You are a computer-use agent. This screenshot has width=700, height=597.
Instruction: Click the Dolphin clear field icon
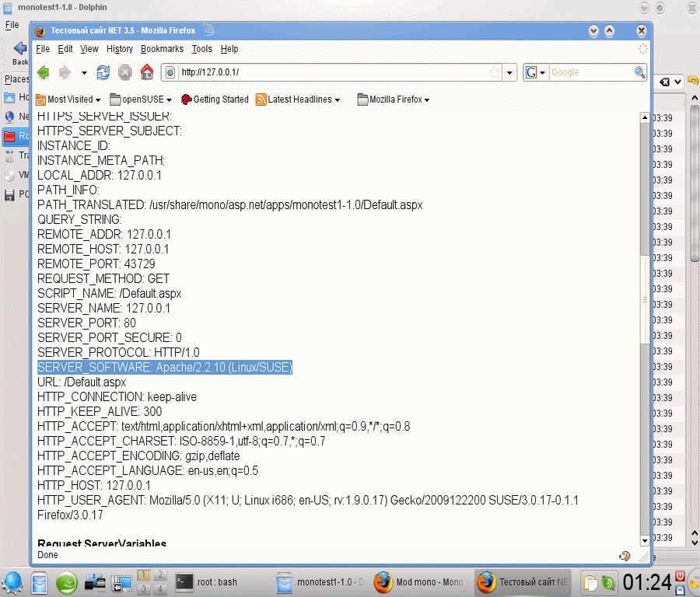pyautogui.click(x=665, y=82)
